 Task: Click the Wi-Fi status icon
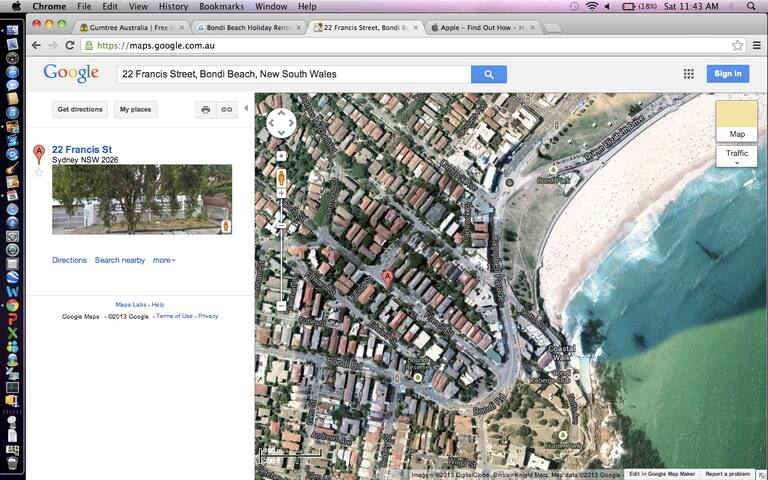pyautogui.click(x=592, y=6)
